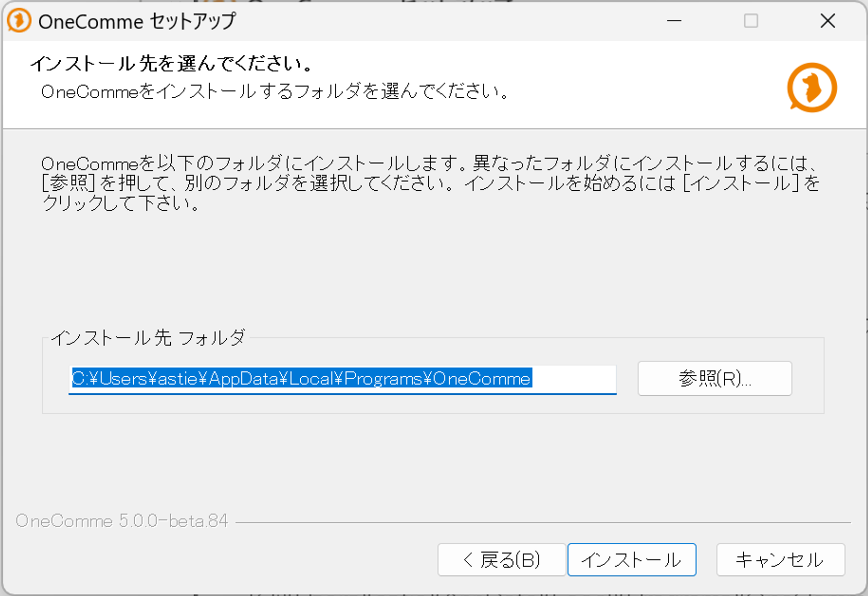The width and height of the screenshot is (868, 596).
Task: Click the horizontal line right of the version text
Action: [541, 523]
